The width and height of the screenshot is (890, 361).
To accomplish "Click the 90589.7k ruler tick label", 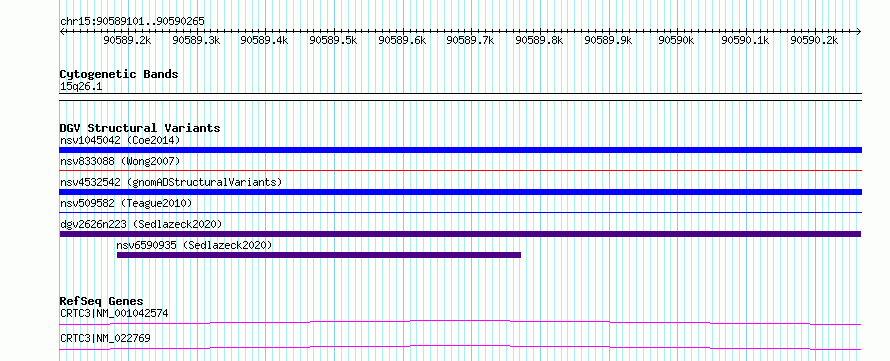I will tap(471, 40).
